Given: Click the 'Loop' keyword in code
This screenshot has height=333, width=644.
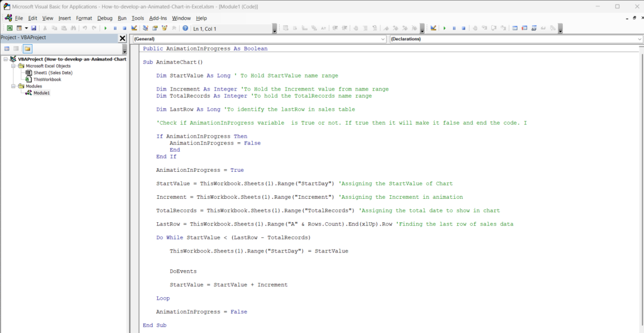Looking at the screenshot, I should coord(163,298).
